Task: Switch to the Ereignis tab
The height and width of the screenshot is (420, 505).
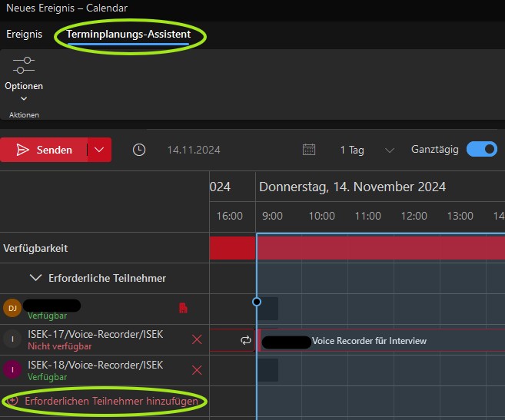Action: [25, 35]
